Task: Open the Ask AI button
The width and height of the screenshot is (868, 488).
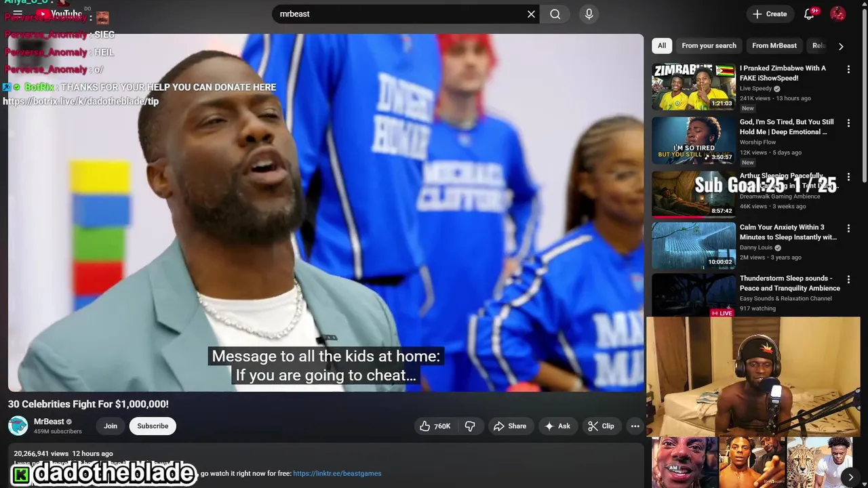Action: click(x=557, y=426)
